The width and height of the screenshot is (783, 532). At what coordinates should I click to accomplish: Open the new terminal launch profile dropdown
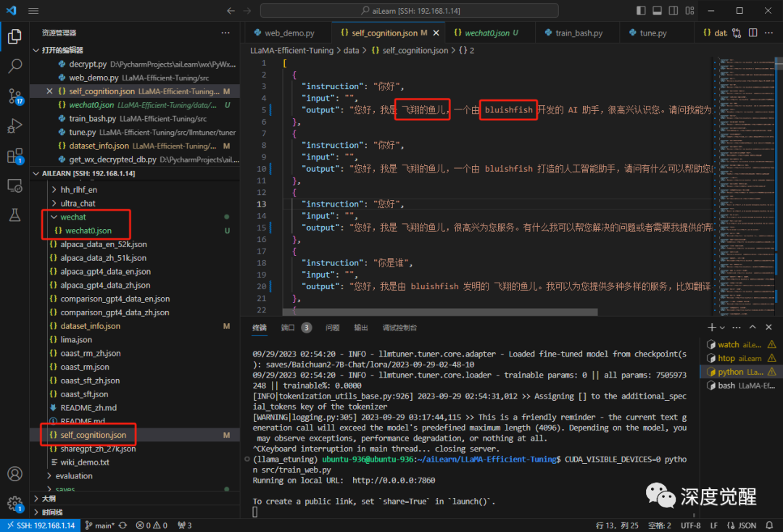click(722, 328)
